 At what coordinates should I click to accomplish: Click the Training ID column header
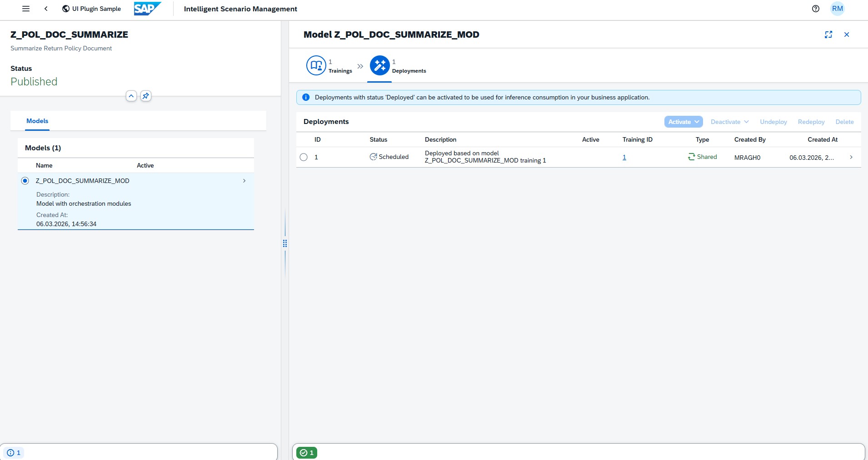tap(638, 139)
